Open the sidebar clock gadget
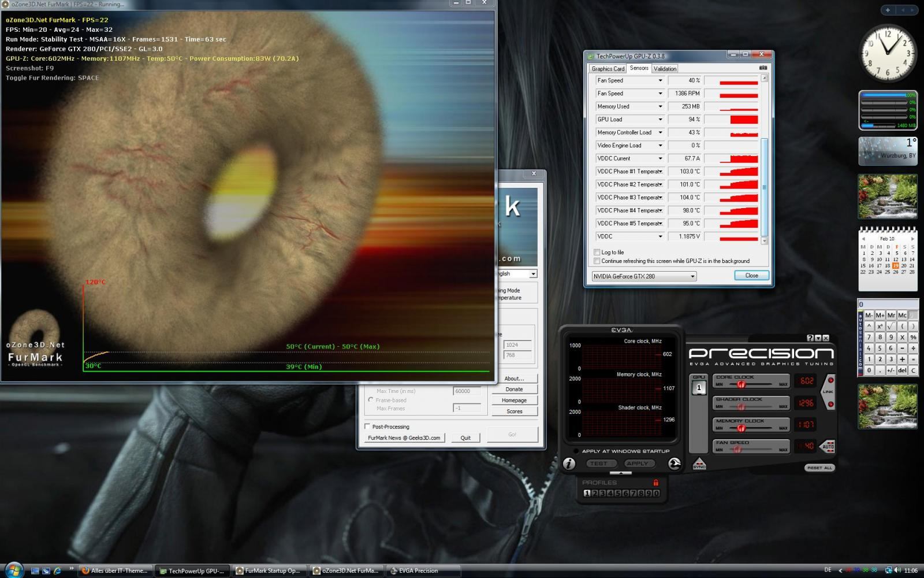The width and height of the screenshot is (924, 578). pyautogui.click(x=888, y=53)
